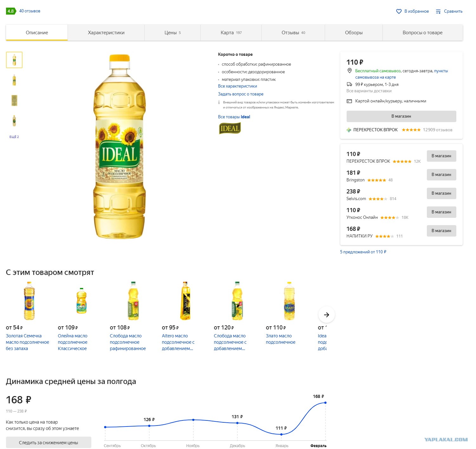Click the 111 ₽ January chart point
The image size is (476, 449).
[281, 434]
